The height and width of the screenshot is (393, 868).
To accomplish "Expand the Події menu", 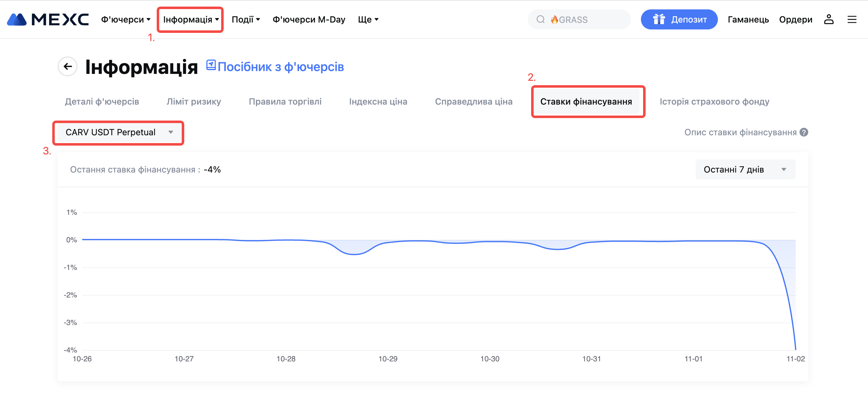I will 246,19.
